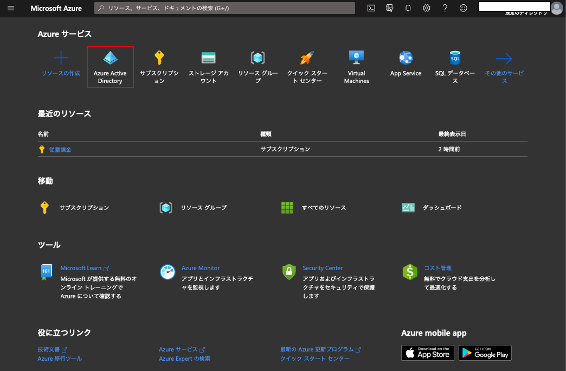The image size is (566, 371).
Task: Click the Microsoft Learn tool icon
Action: click(x=46, y=272)
